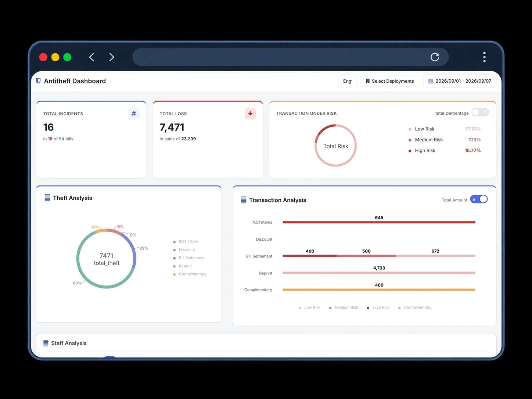Click the Antitheft Dashboard shield logo
This screenshot has width=532, height=399.
click(38, 81)
